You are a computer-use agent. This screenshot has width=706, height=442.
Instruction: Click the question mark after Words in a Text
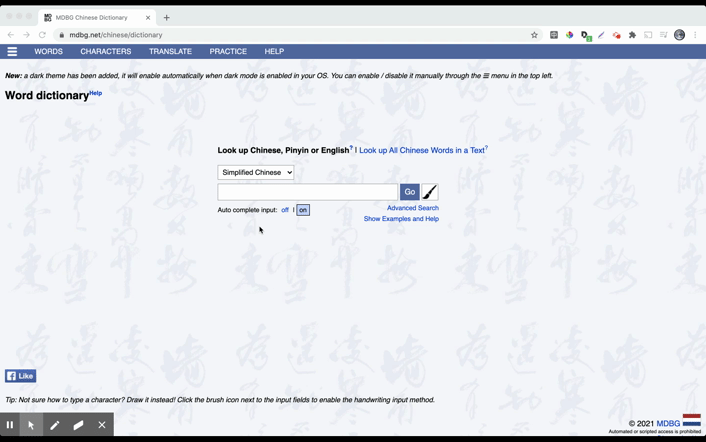[486, 148]
